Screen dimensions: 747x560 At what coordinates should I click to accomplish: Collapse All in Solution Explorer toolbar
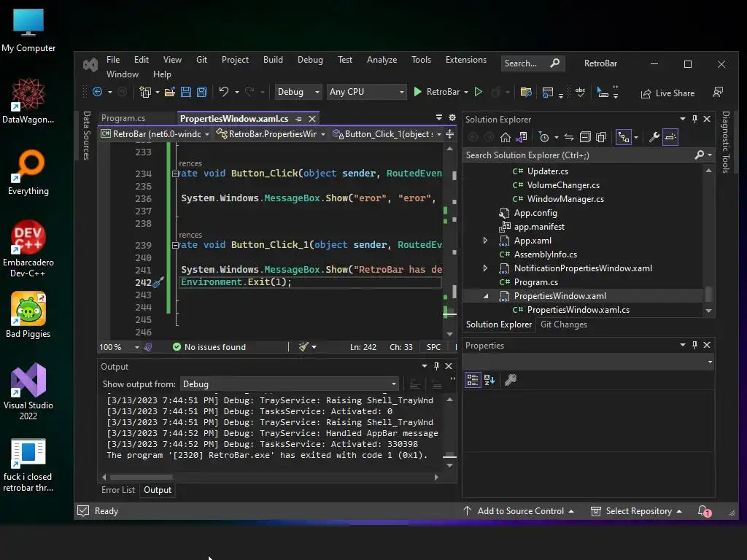585,138
